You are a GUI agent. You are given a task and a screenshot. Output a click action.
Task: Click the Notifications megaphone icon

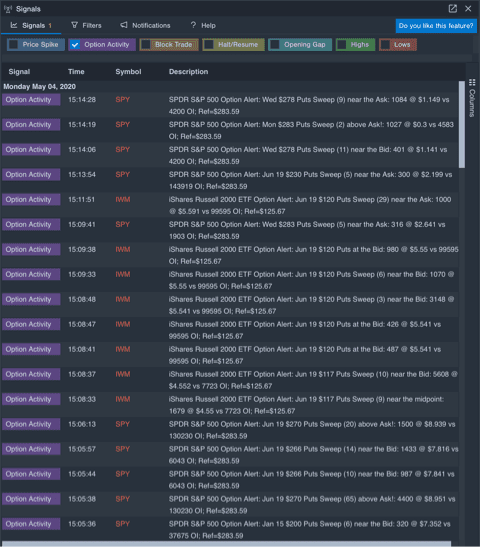[x=123, y=25]
